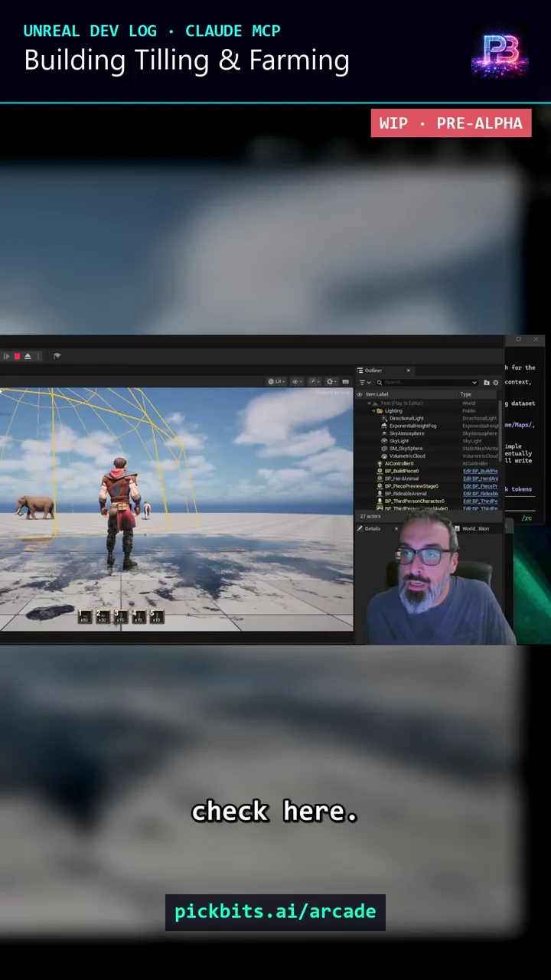Collapse the Test (Play In Editor) world
Viewport: 551px width, 980px height.
[x=369, y=403]
